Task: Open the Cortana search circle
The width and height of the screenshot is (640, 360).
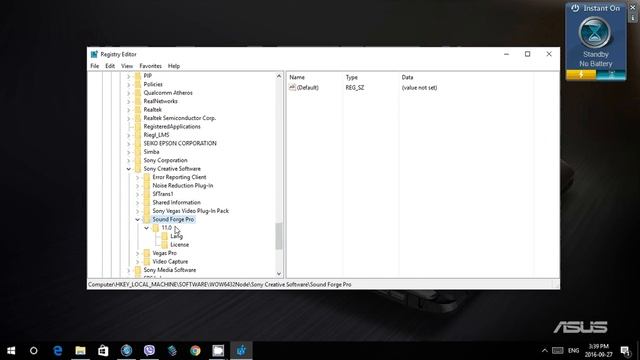Action: tap(33, 351)
